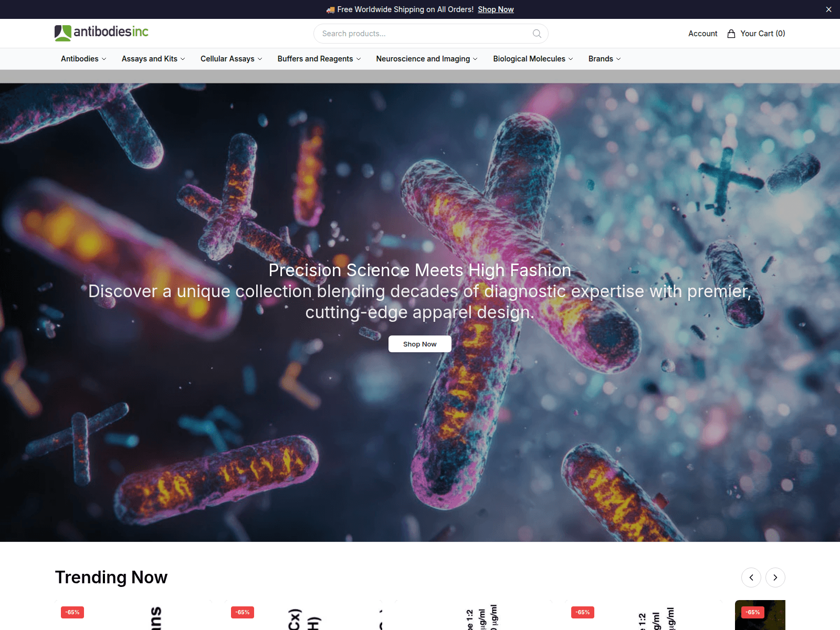Dismiss the free shipping banner

click(828, 9)
